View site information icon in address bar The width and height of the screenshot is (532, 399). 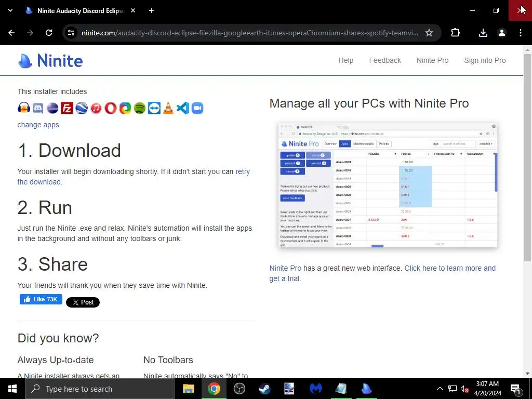[x=71, y=33]
